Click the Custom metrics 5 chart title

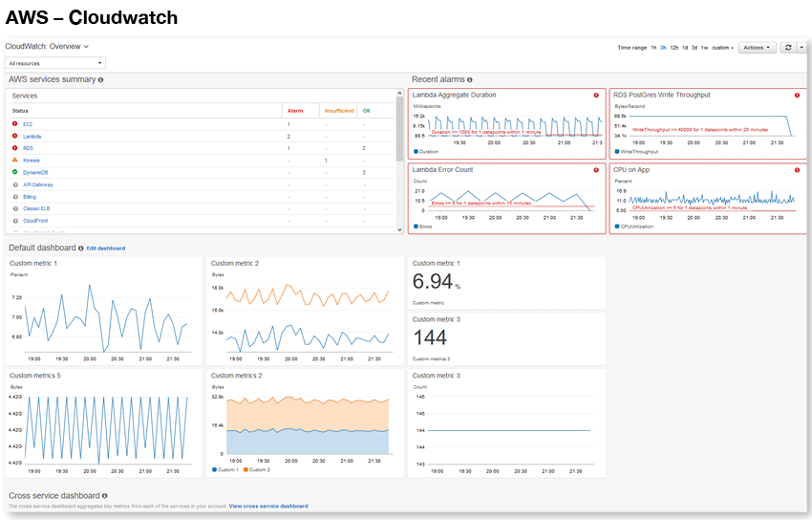tap(35, 376)
